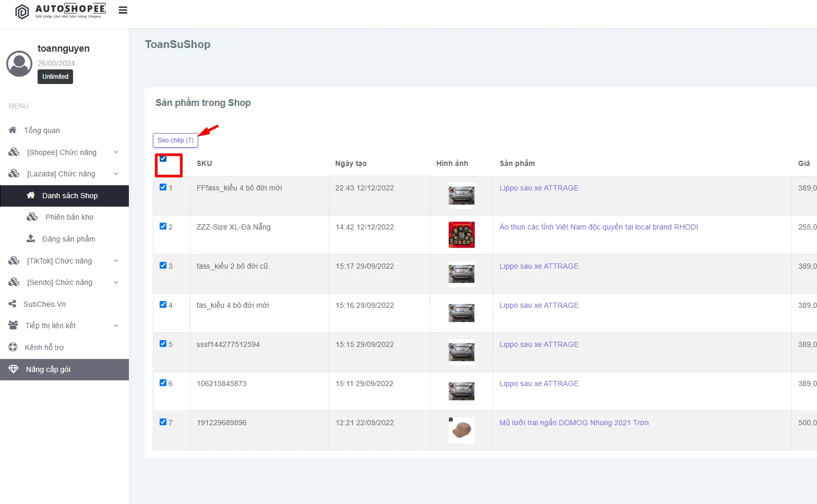
Task: Expand the [Shopee] Chức năng chevron
Action: (x=116, y=152)
